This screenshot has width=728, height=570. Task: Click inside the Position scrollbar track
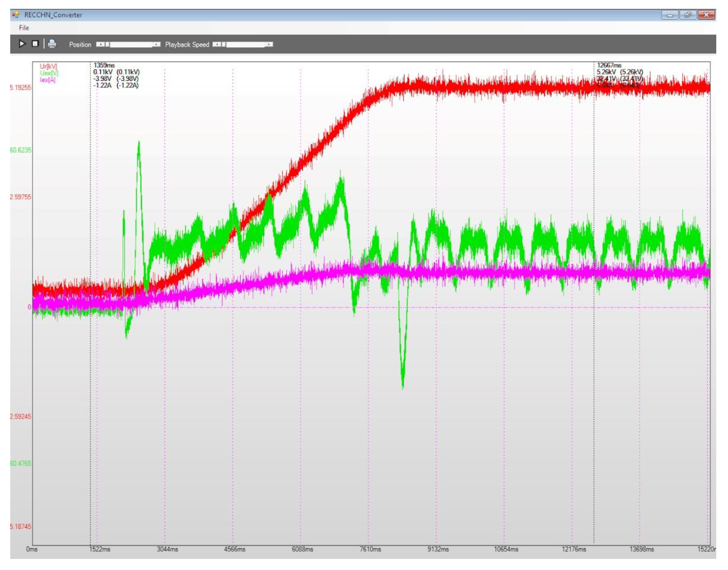132,44
